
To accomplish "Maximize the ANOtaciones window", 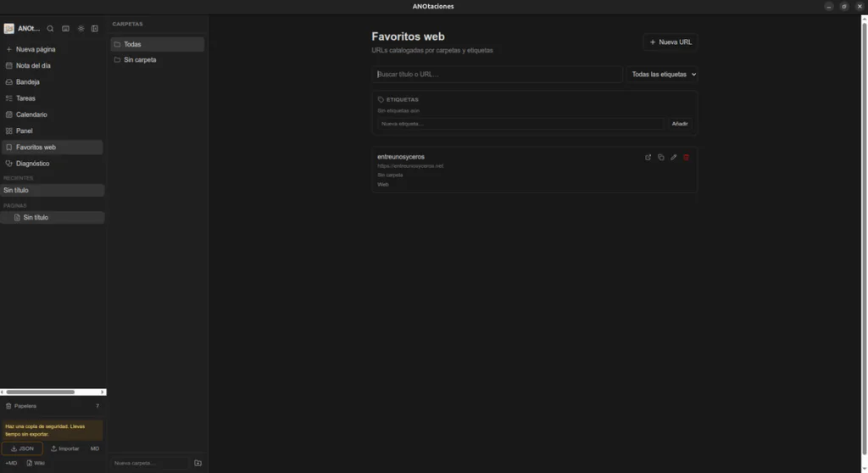I will click(844, 7).
